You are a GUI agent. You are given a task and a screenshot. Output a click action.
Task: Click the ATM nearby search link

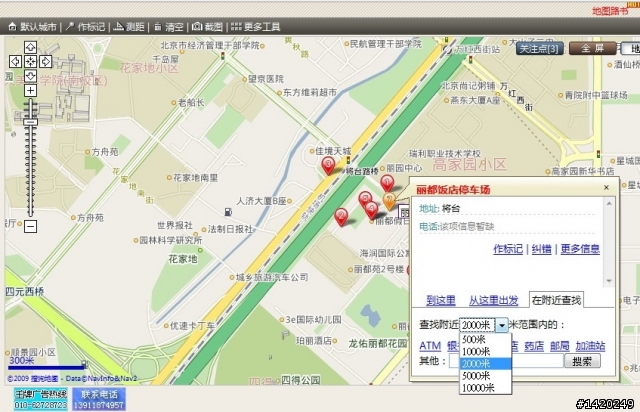(x=430, y=346)
